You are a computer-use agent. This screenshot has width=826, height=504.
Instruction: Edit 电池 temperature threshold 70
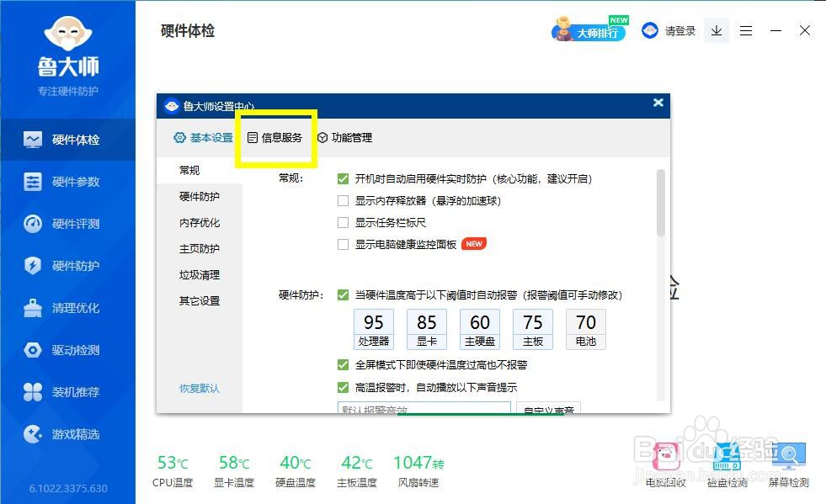click(x=586, y=321)
